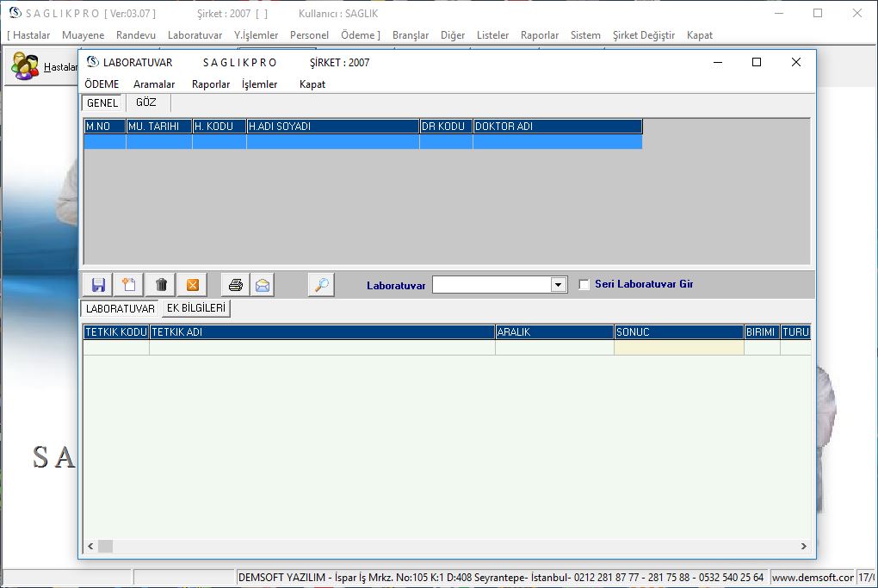Click the empty TETKIK KODU cell in first row

point(116,348)
